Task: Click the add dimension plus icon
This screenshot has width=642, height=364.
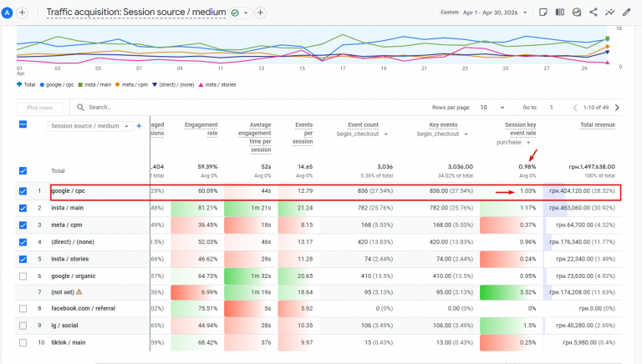Action: click(x=139, y=126)
